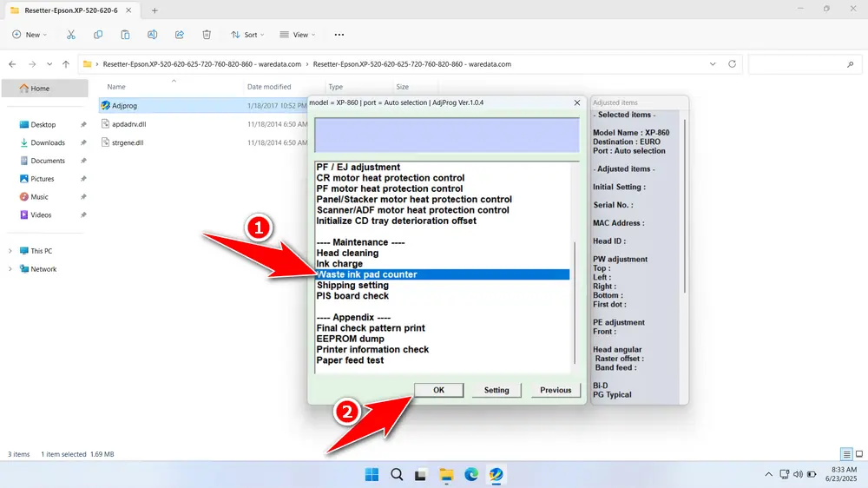Select Home in the navigation pane
This screenshot has height=488, width=868.
(45, 88)
